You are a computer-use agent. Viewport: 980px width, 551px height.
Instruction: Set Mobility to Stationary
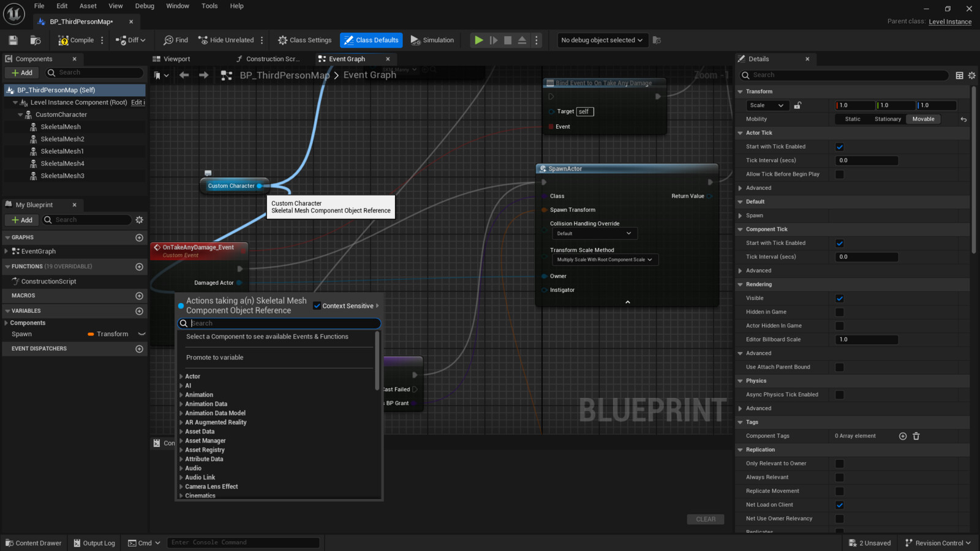pos(888,119)
